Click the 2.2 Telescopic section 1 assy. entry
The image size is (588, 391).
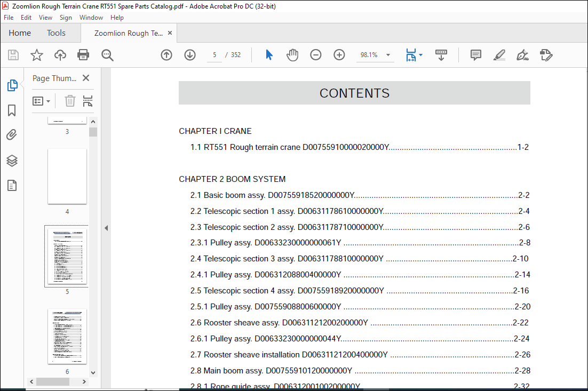(360, 211)
